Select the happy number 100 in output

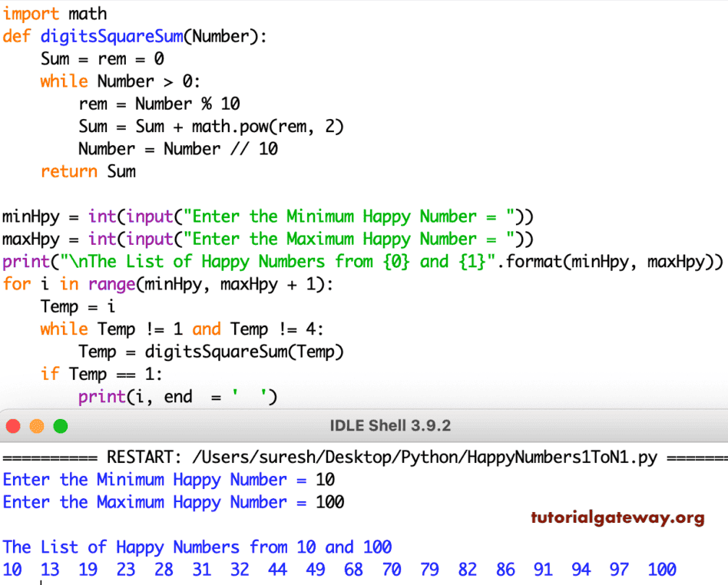[661, 570]
